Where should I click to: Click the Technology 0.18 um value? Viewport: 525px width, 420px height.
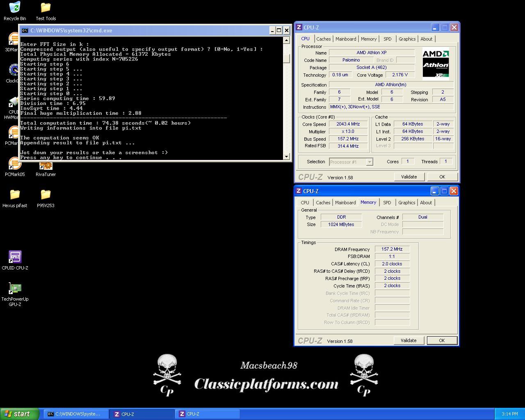[x=340, y=75]
